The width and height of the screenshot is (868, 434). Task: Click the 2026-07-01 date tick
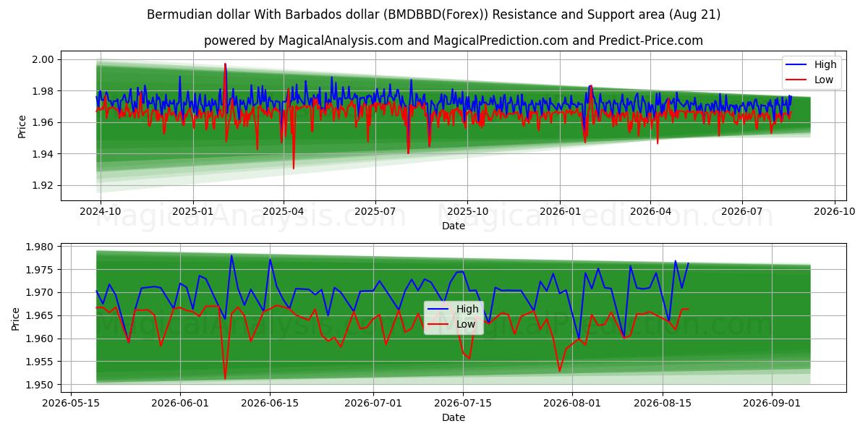[x=373, y=404]
